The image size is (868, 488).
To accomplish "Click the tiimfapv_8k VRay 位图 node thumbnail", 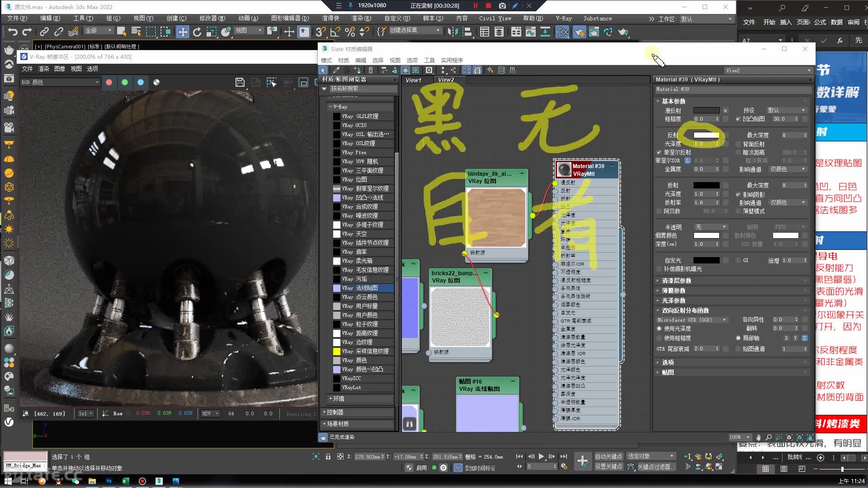I will coord(496,218).
